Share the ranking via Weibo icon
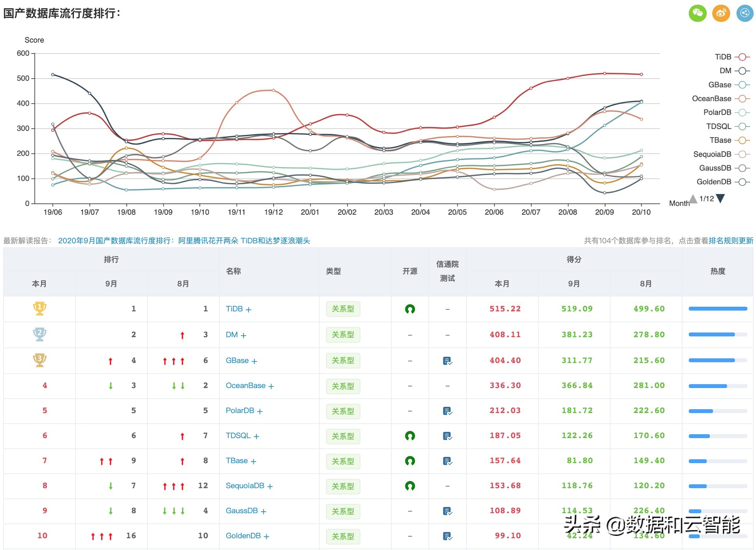 721,13
